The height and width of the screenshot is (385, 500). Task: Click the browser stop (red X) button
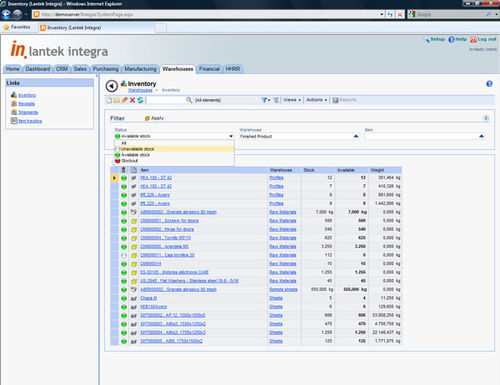[x=400, y=14]
